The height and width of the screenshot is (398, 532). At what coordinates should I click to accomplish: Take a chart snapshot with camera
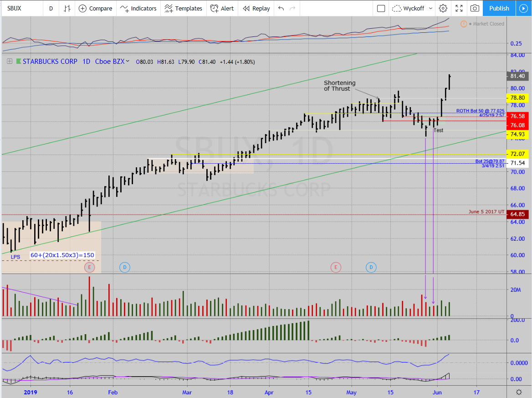475,8
